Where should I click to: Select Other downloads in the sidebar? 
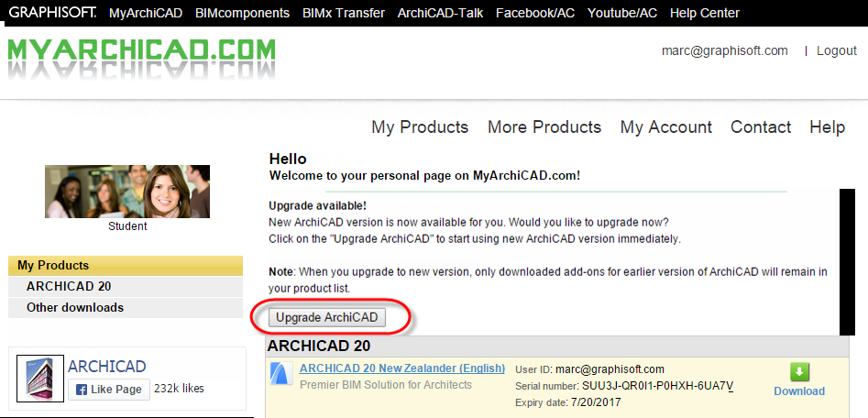tap(126, 307)
